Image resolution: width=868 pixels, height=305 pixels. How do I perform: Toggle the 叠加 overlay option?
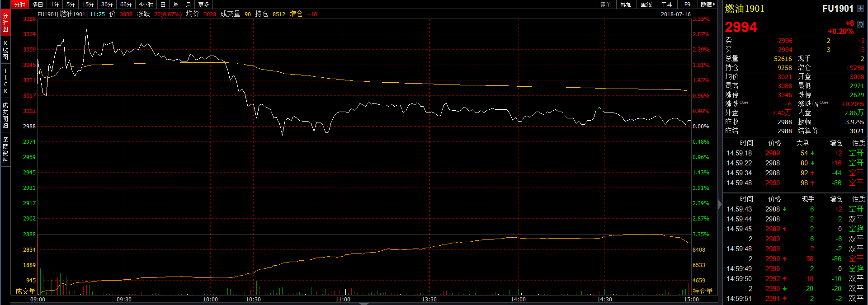coord(626,5)
